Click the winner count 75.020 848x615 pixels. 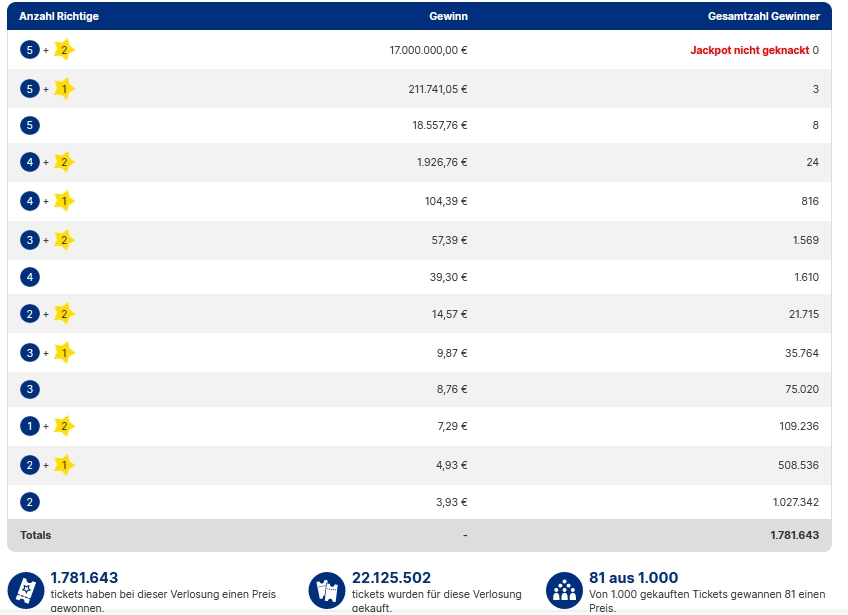click(802, 389)
